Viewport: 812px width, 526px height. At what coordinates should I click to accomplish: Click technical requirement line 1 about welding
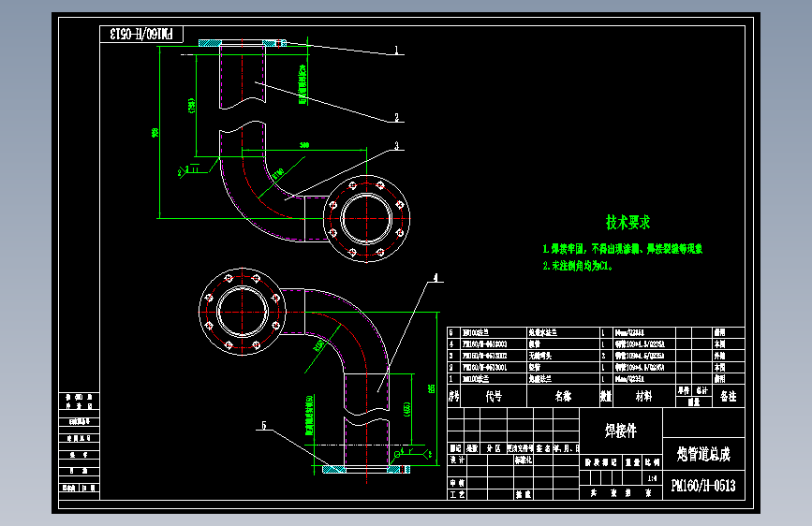click(623, 249)
